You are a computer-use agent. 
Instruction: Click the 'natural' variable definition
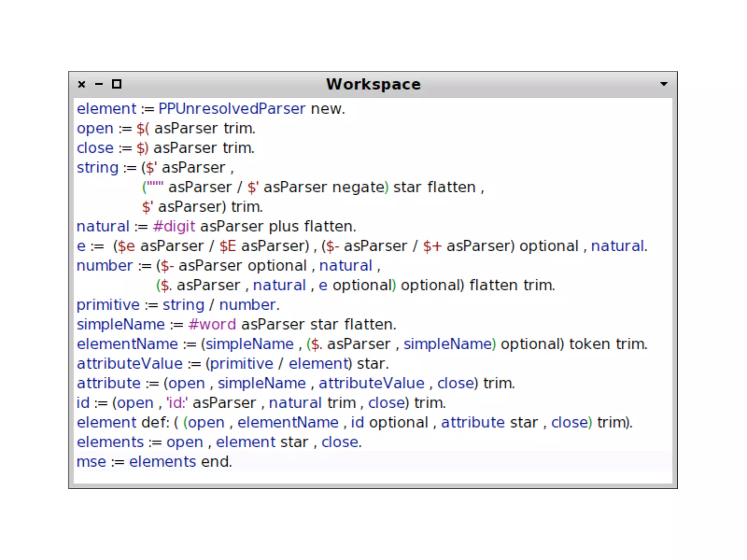click(x=103, y=227)
